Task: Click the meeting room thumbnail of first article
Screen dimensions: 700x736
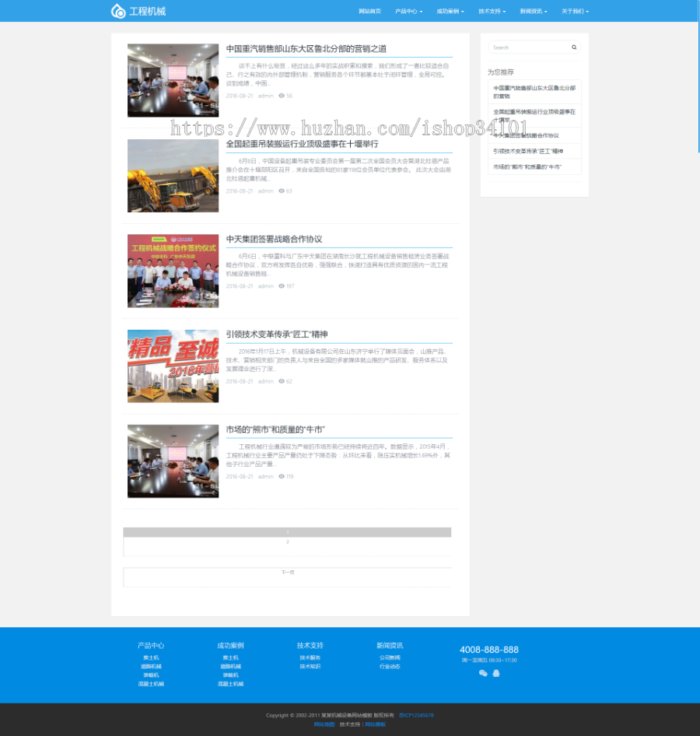Action: click(173, 80)
